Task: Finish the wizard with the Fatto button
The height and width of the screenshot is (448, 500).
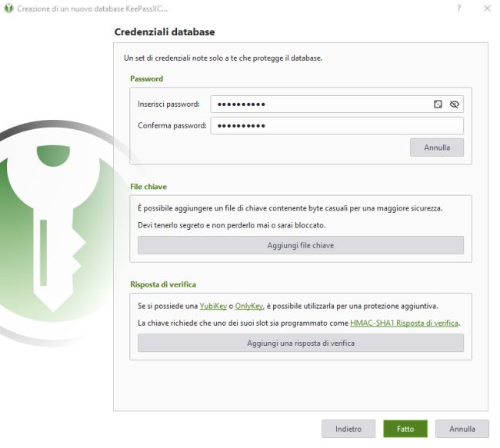Action: [405, 429]
